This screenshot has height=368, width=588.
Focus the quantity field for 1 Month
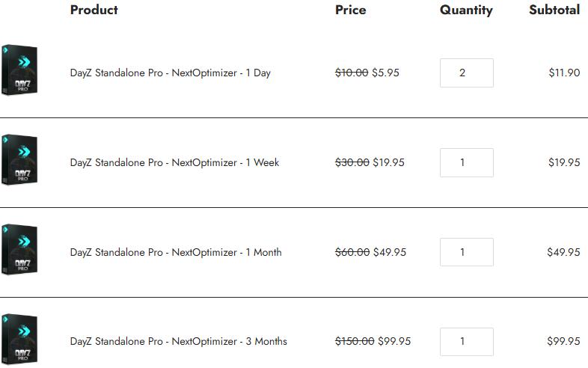(467, 252)
